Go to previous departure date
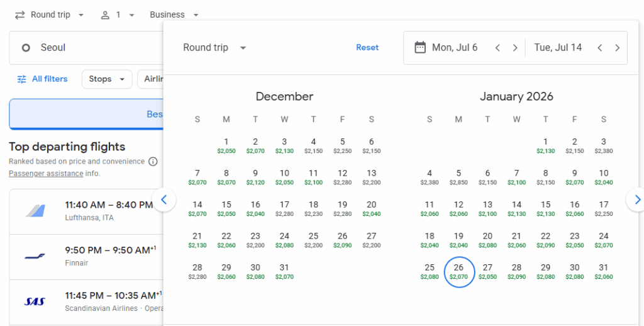644x326 pixels. coord(497,48)
